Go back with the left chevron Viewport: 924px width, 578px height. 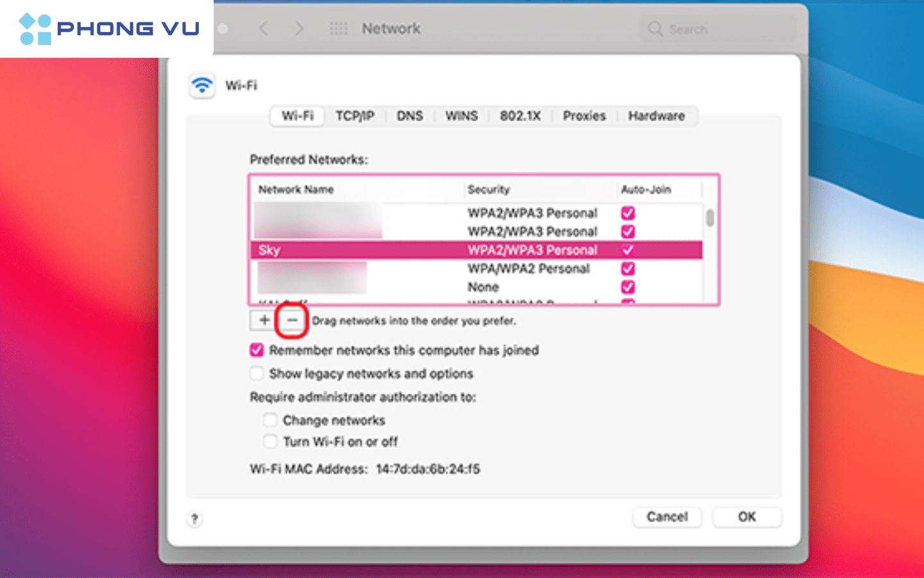coord(263,28)
